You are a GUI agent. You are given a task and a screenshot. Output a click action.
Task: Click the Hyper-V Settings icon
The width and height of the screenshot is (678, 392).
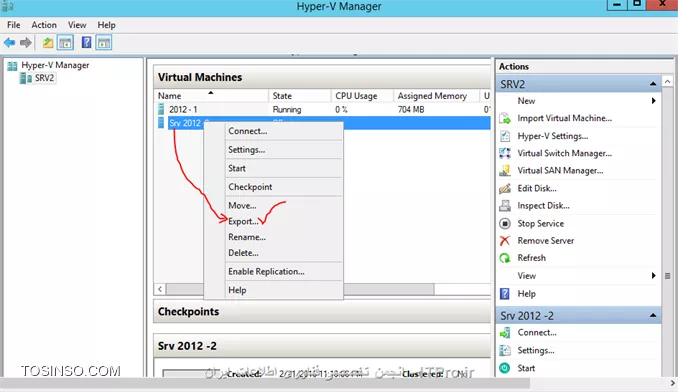pyautogui.click(x=505, y=136)
